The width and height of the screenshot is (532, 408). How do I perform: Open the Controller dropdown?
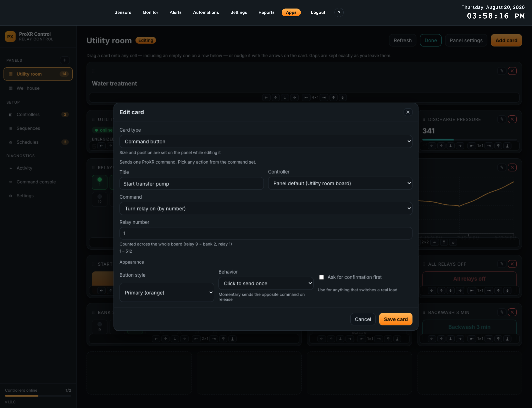[x=340, y=183]
